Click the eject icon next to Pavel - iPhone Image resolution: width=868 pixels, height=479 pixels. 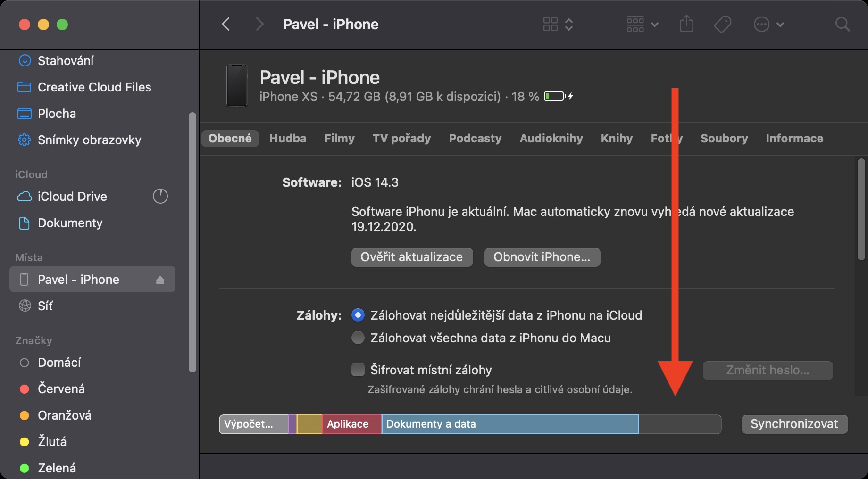[160, 280]
